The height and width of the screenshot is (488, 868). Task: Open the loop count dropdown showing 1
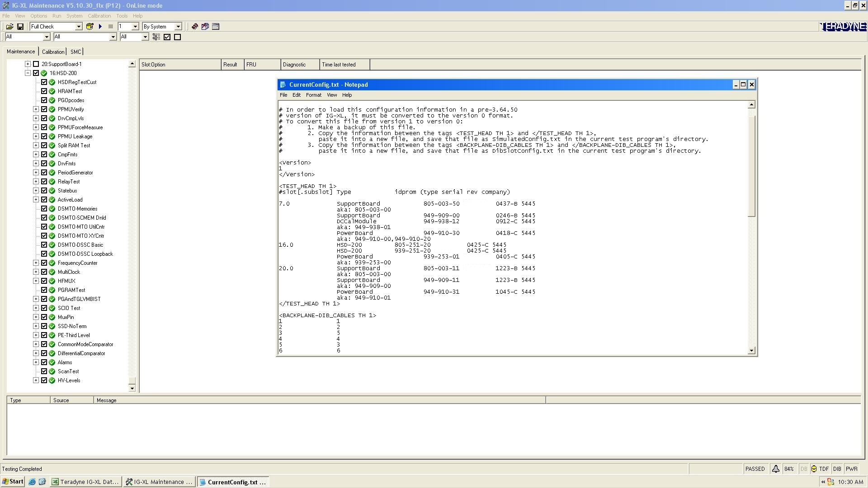135,27
